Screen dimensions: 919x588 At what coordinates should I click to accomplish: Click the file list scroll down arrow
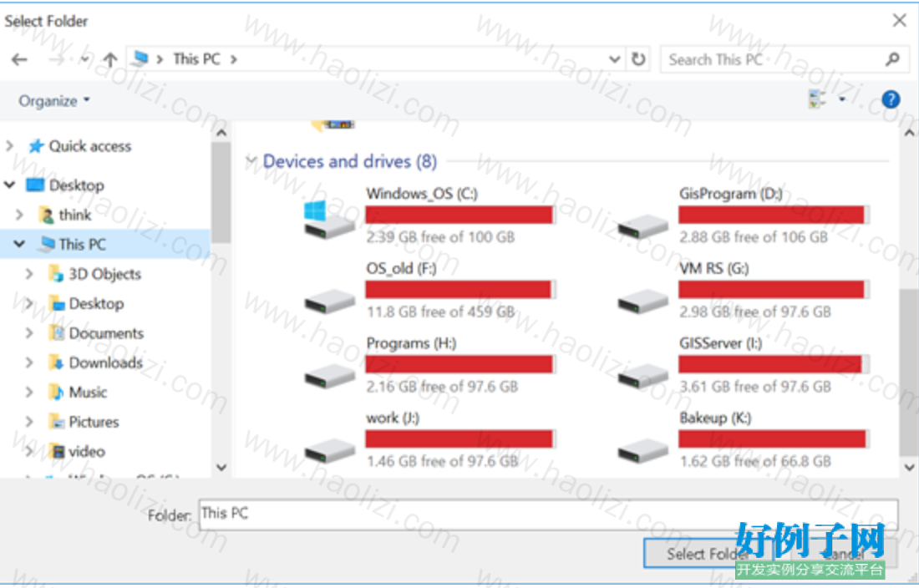(x=909, y=468)
